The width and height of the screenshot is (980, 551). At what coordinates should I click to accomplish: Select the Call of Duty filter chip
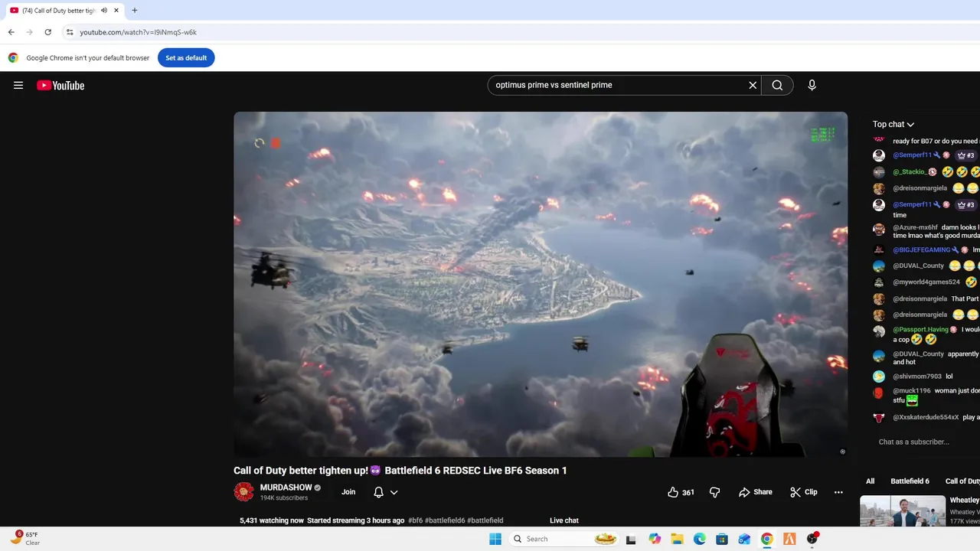tap(962, 481)
